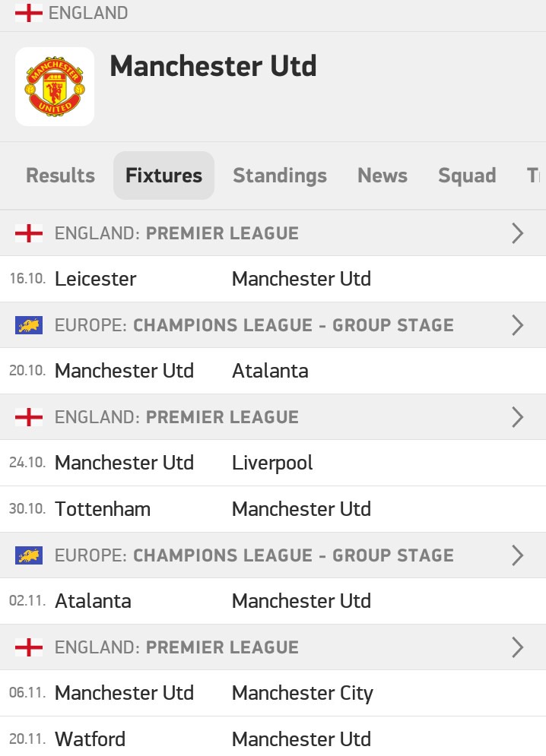Open the Standings tab
This screenshot has height=756, width=546.
click(280, 176)
